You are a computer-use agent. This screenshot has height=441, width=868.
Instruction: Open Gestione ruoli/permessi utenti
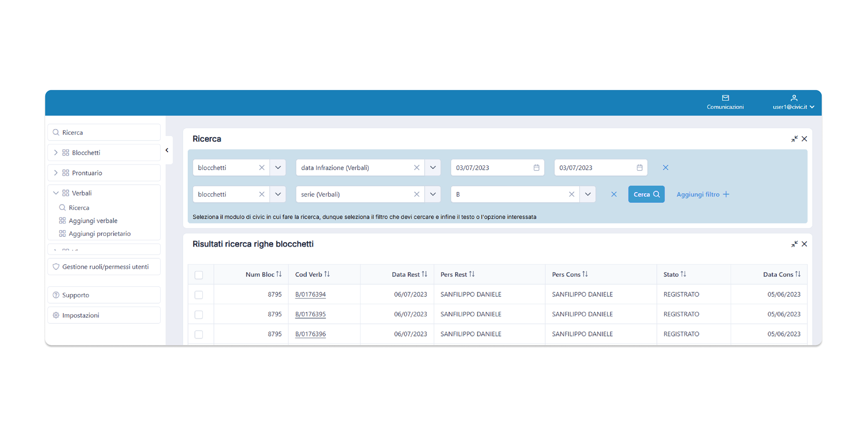[x=104, y=267]
